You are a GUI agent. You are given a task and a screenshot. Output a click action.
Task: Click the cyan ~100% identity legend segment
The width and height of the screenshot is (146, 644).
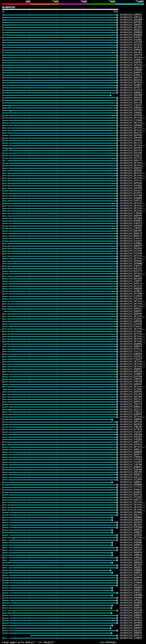coord(129,4)
